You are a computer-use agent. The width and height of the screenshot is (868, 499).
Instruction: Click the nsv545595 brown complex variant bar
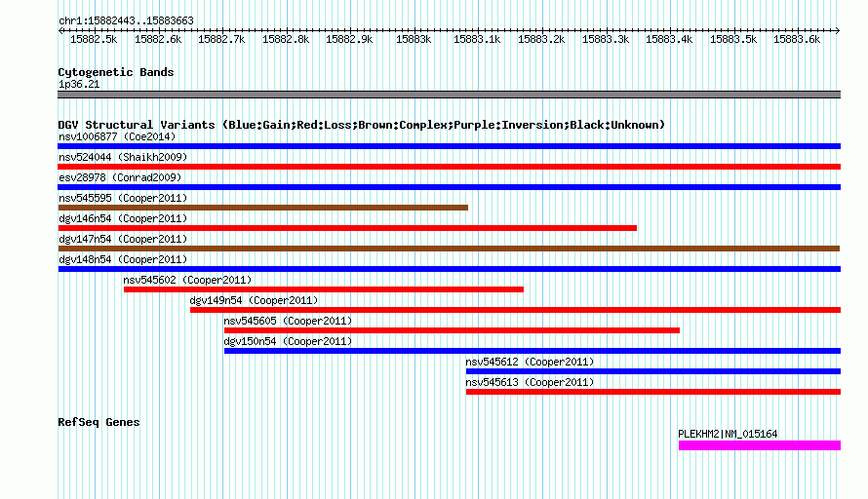pos(263,208)
